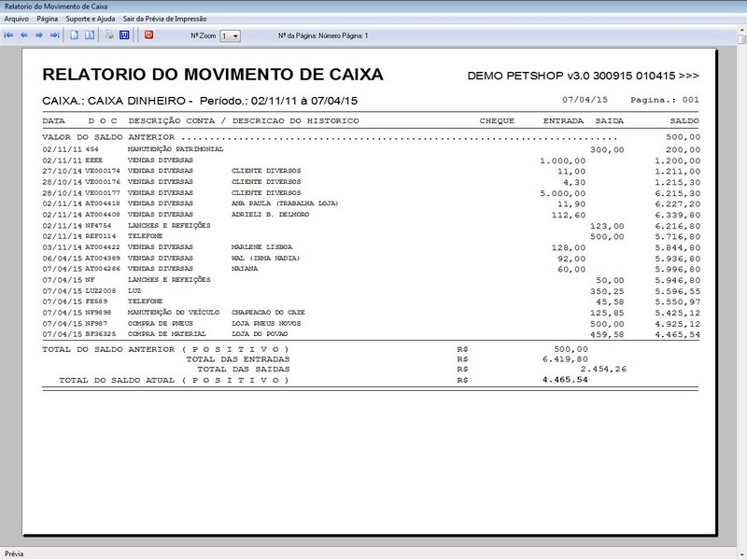Click the scrollbar up arrow
This screenshot has height=560, width=747.
click(x=741, y=30)
